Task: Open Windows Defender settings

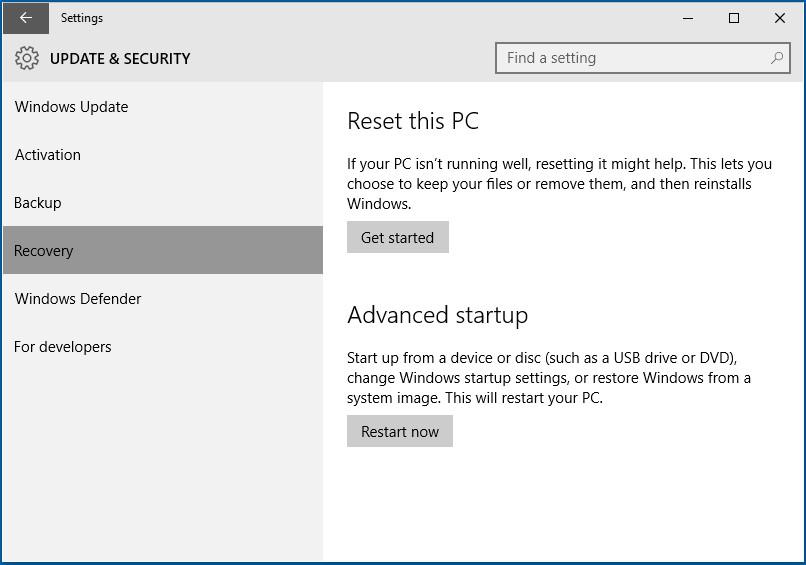Action: [x=163, y=299]
